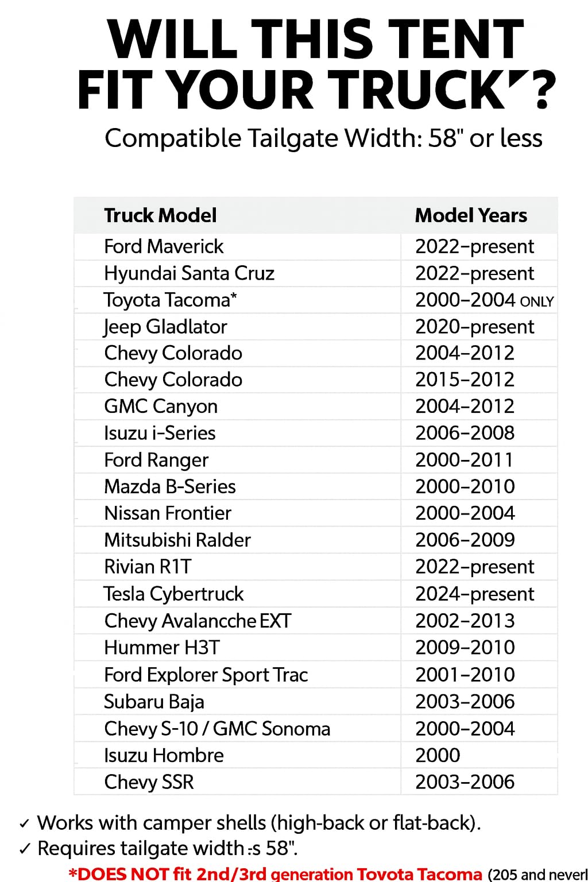Select the Rivian R1T entry
The height and width of the screenshot is (882, 588).
pyautogui.click(x=148, y=567)
